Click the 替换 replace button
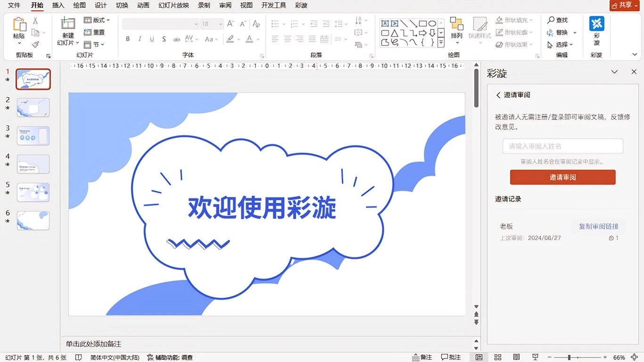Screen dimensions: 644x362 pos(561,33)
